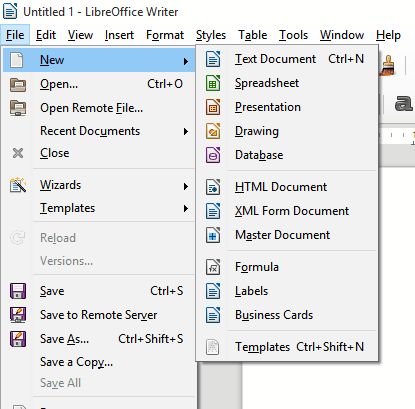This screenshot has height=409, width=415.
Task: Create a new Formula
Action: pos(287,267)
